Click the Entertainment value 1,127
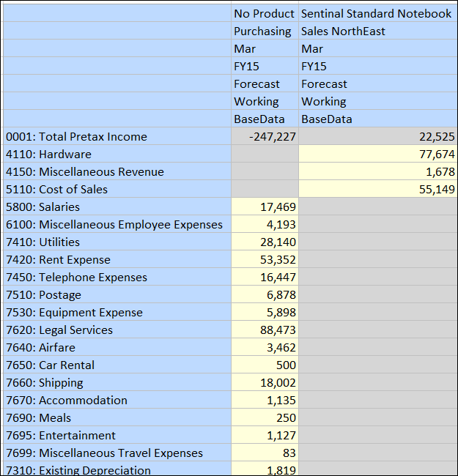The height and width of the screenshot is (476, 458). click(x=265, y=436)
